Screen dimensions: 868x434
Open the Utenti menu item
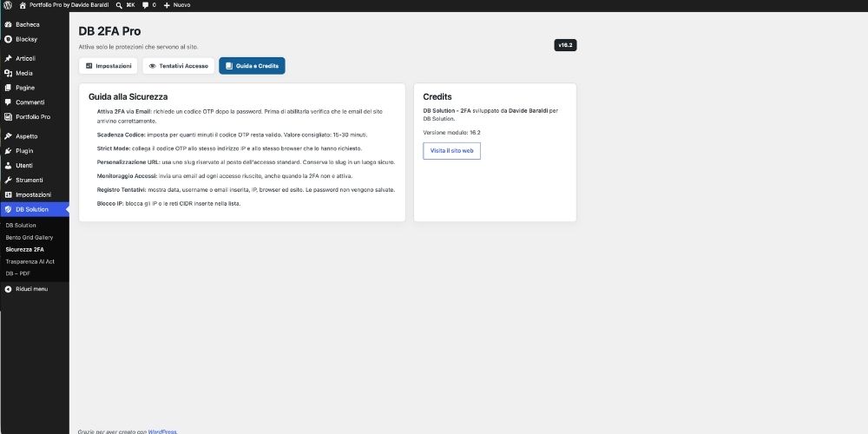tap(35, 166)
